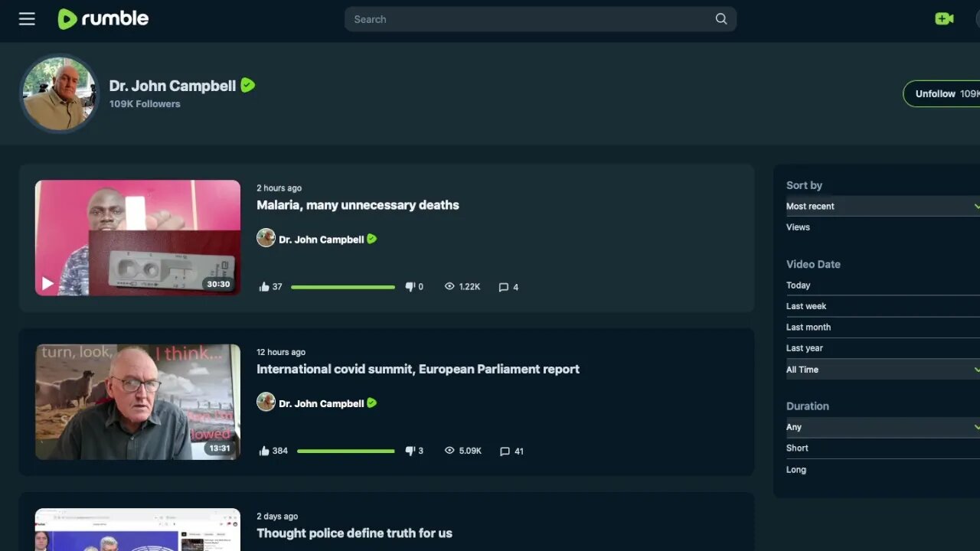Click the Malaria video thumbnail
This screenshot has width=980, height=551.
point(138,238)
